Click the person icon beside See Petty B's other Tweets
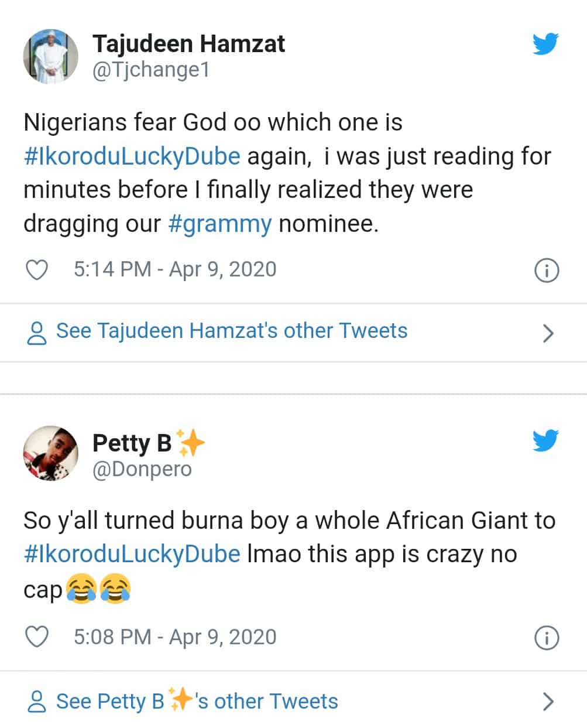 coord(37,702)
